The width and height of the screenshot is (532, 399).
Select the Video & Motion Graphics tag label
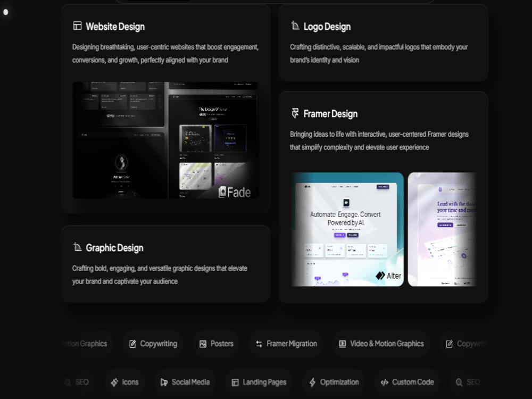pos(387,344)
